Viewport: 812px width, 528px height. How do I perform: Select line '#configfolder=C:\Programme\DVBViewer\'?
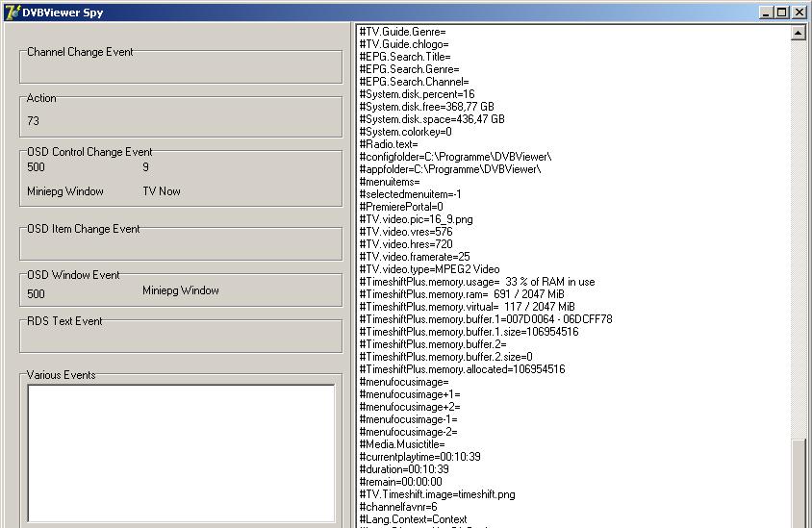point(456,157)
